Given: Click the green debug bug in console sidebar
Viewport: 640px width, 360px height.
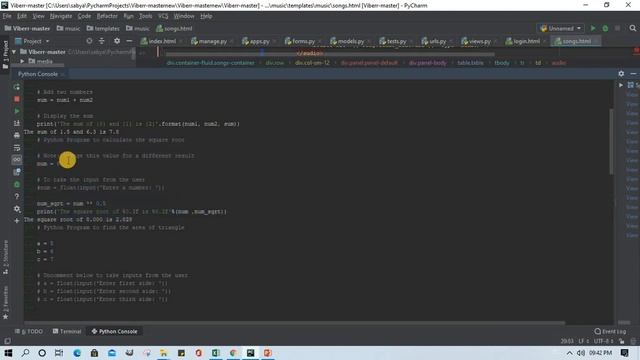Looking at the screenshot, I should tap(17, 184).
